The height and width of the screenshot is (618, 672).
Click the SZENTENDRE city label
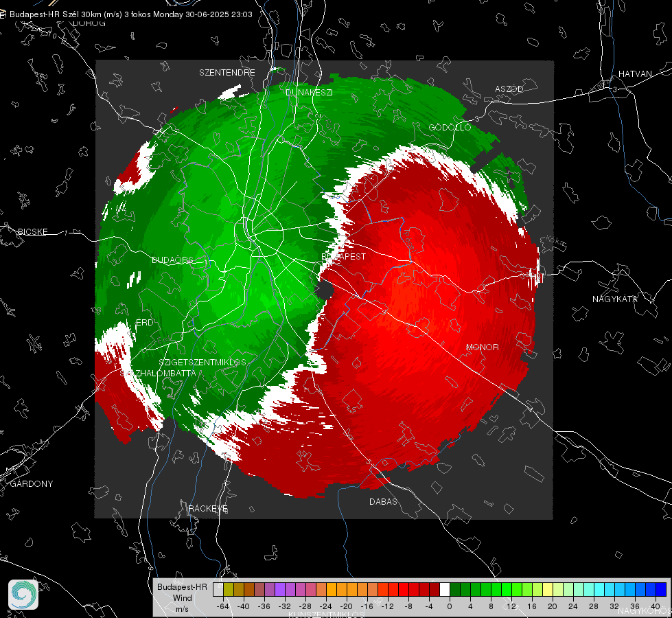227,73
